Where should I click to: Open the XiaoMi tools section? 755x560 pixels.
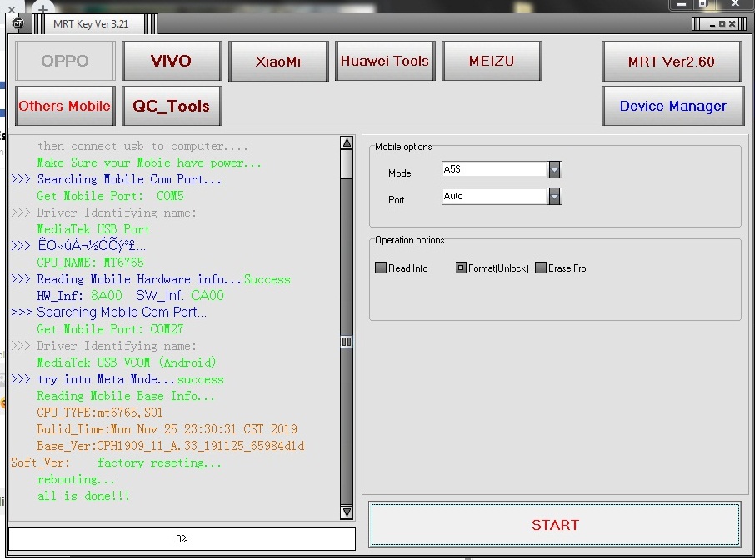pyautogui.click(x=278, y=61)
